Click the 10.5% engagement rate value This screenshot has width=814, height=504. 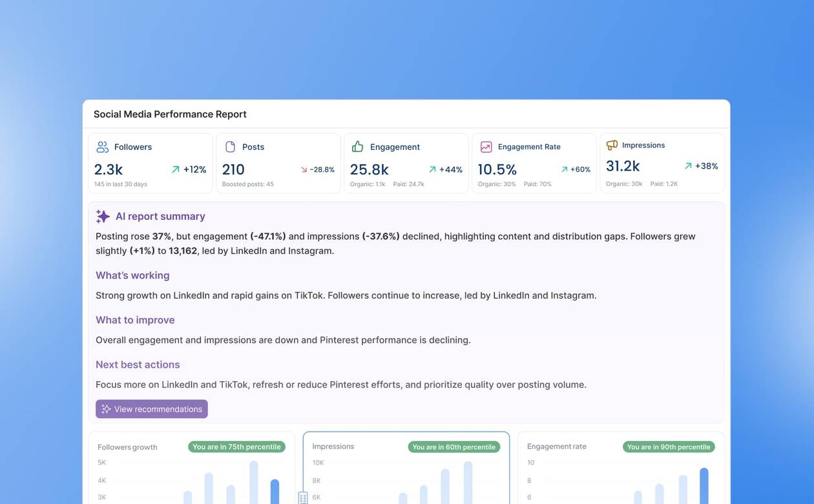click(x=497, y=169)
